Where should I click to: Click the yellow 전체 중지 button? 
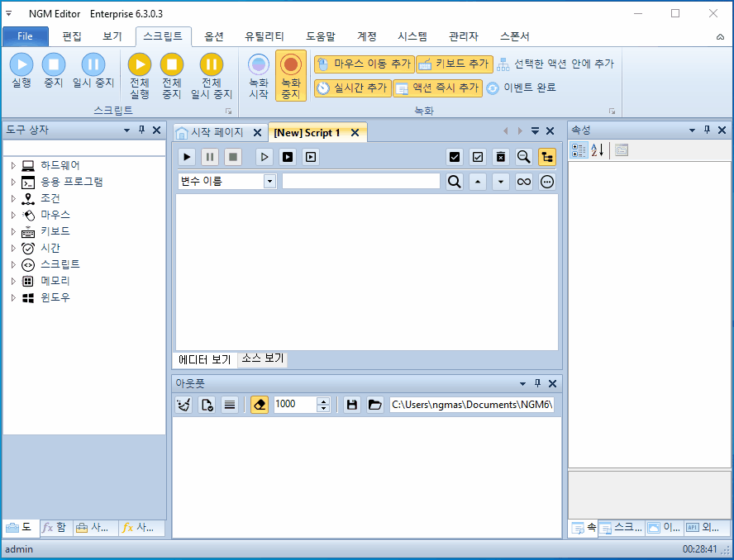click(172, 76)
